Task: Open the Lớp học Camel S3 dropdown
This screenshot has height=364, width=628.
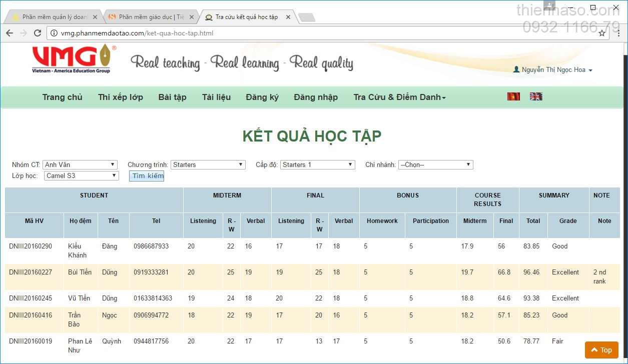Action: coord(82,175)
